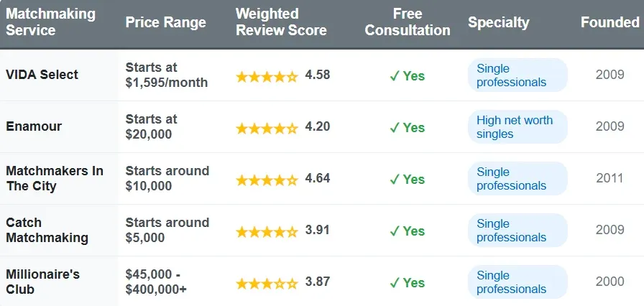
Task: Click Matchmakers In The City star rating
Action: pyautogui.click(x=267, y=179)
